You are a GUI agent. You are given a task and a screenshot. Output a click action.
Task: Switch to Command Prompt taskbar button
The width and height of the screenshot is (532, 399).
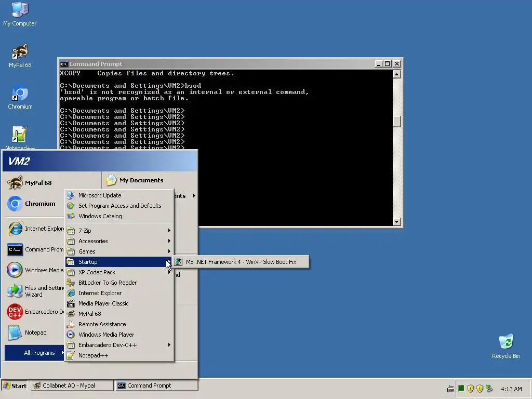click(x=156, y=386)
